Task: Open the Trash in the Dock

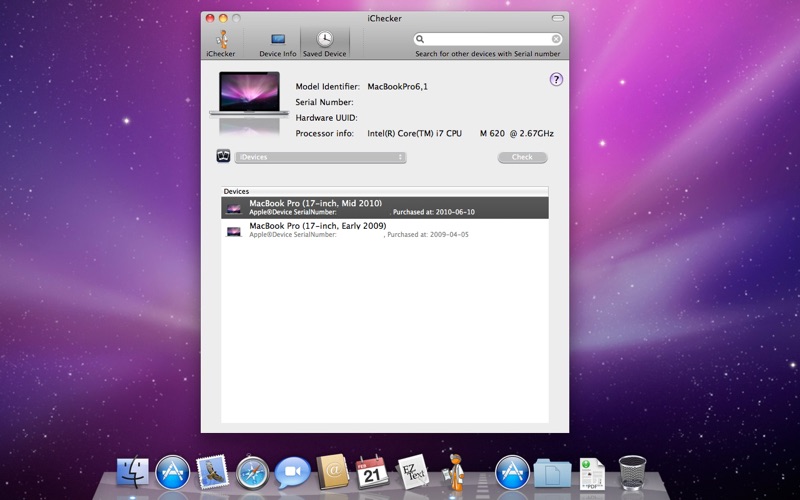Action: tap(632, 472)
